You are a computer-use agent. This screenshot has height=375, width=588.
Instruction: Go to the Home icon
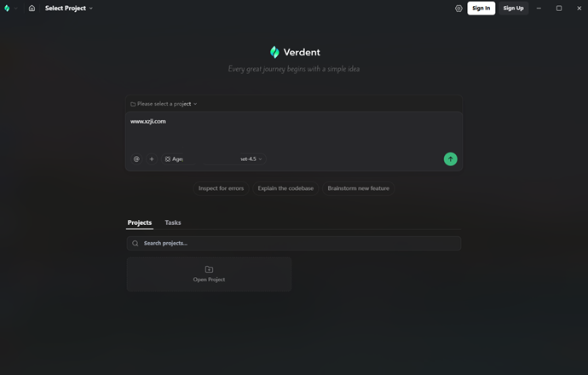(x=32, y=9)
